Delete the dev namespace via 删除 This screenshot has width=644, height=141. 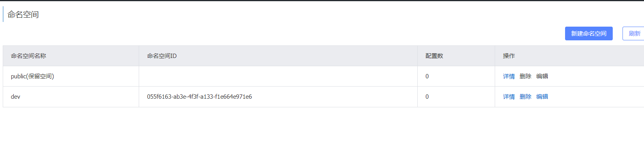[525, 97]
